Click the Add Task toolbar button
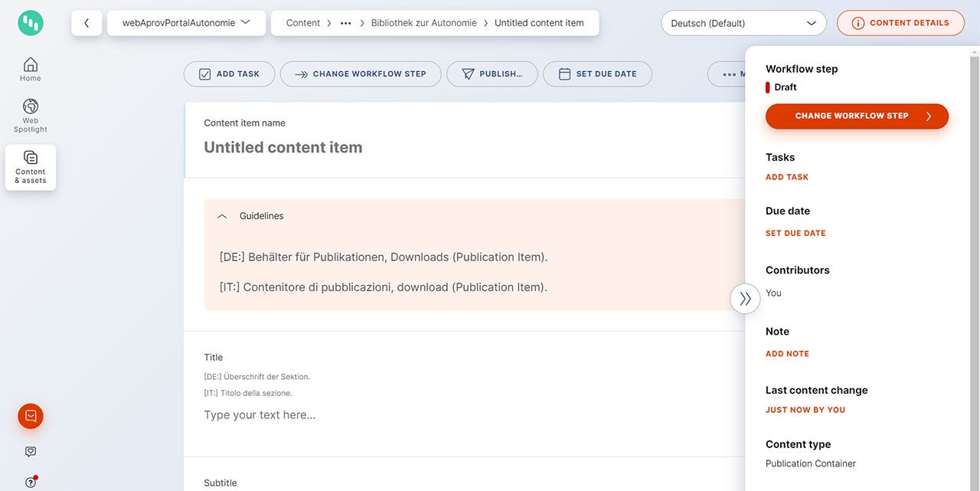 229,74
